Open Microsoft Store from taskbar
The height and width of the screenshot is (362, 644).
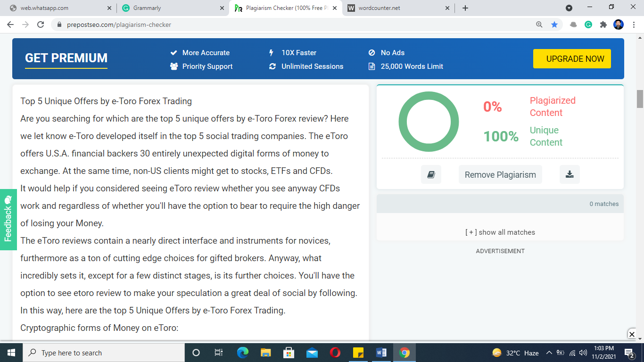(x=289, y=353)
